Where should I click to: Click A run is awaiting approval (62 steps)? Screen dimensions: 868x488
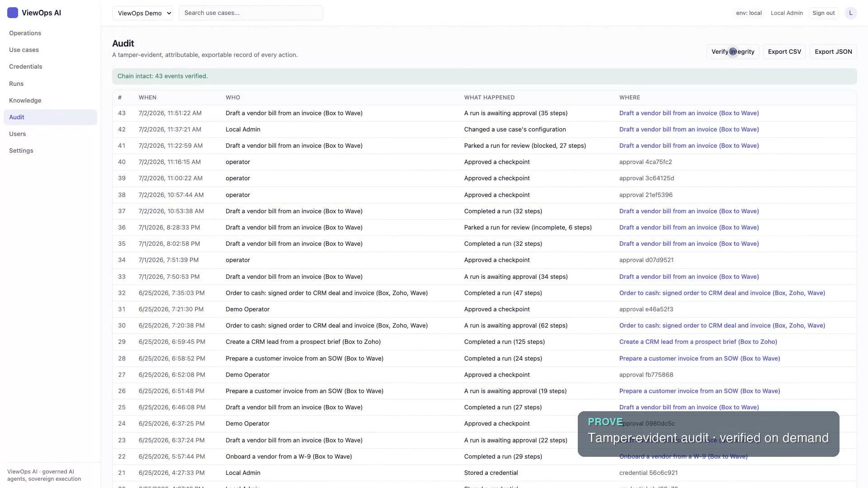point(515,325)
